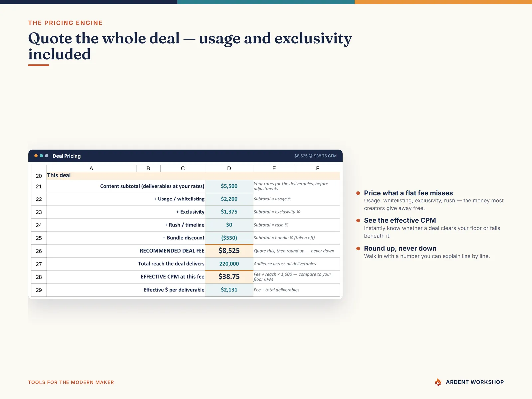Click the $2,200 usage value
The image size is (532, 399).
(x=229, y=199)
